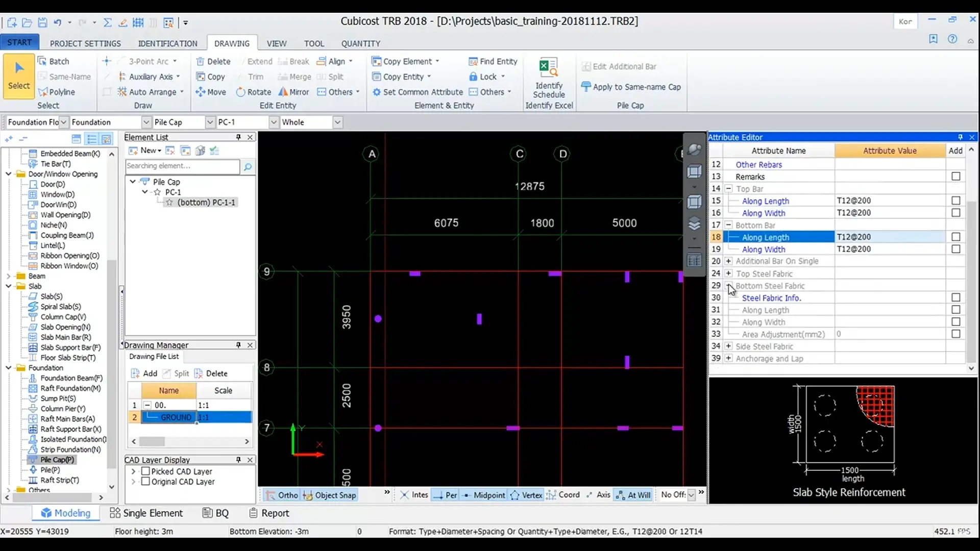This screenshot has width=980, height=551.
Task: Click Apply to Same-name Cap icon
Action: click(586, 87)
